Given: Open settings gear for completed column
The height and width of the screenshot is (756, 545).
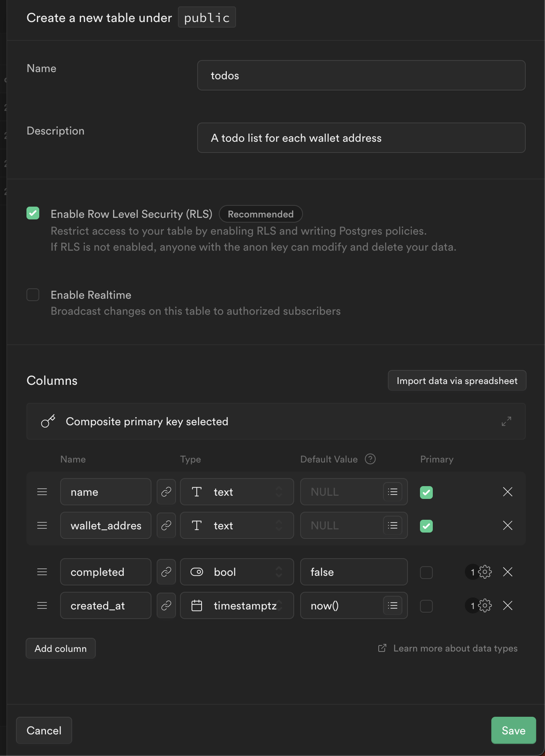Looking at the screenshot, I should click(x=485, y=572).
